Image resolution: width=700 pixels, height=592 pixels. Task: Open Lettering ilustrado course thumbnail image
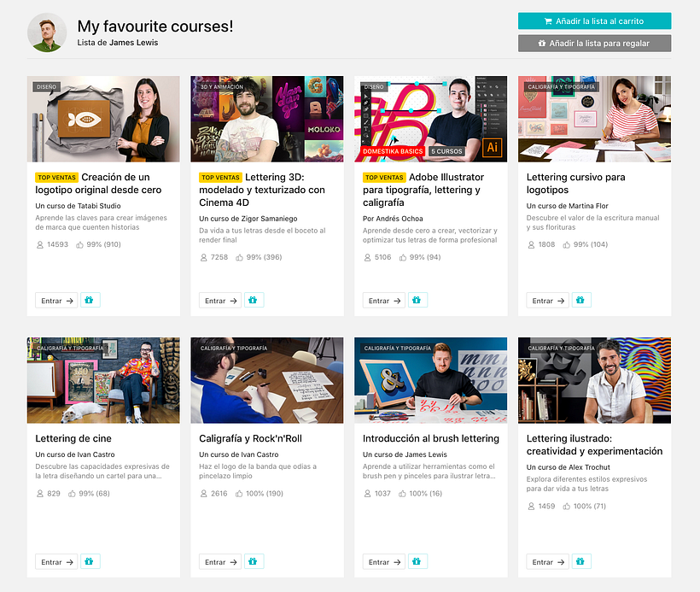pos(594,380)
